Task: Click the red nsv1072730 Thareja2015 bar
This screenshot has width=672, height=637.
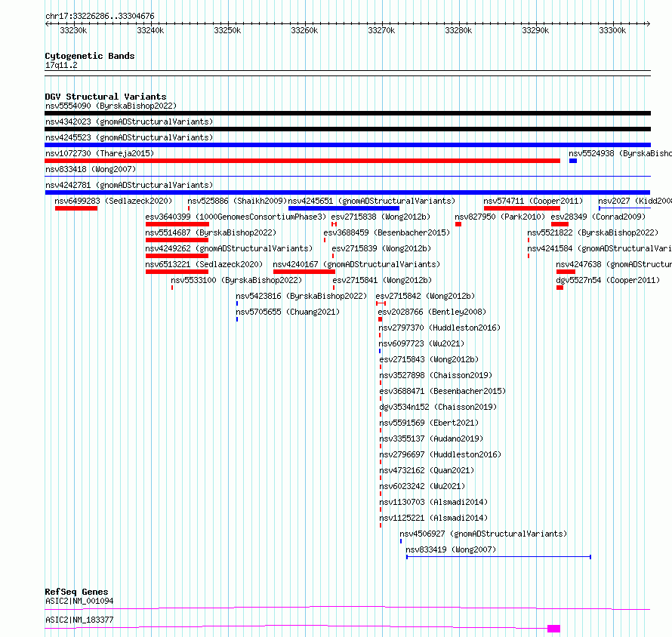Action: click(302, 161)
